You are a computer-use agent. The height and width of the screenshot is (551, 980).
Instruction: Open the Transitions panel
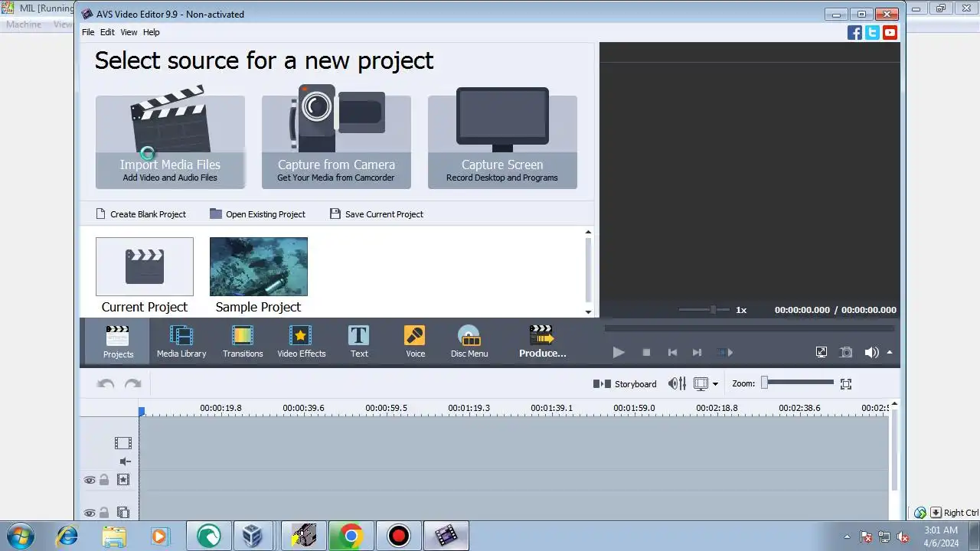[x=243, y=341]
